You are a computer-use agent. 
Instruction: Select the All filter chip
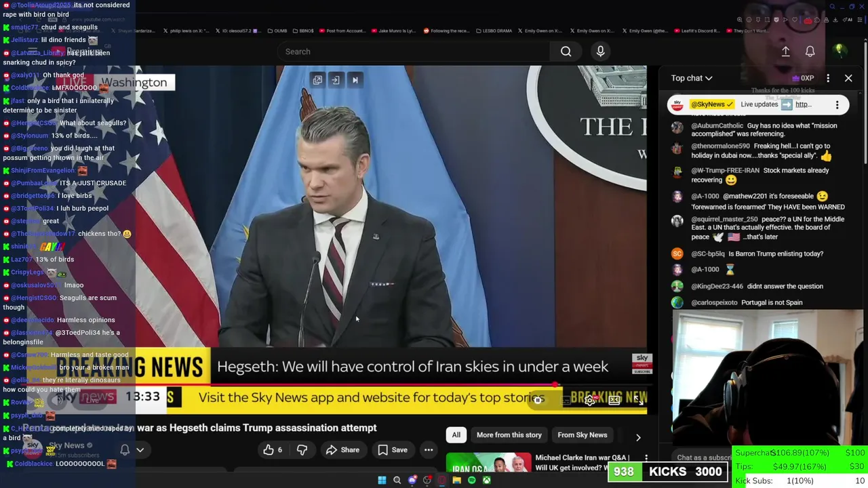pyautogui.click(x=456, y=435)
